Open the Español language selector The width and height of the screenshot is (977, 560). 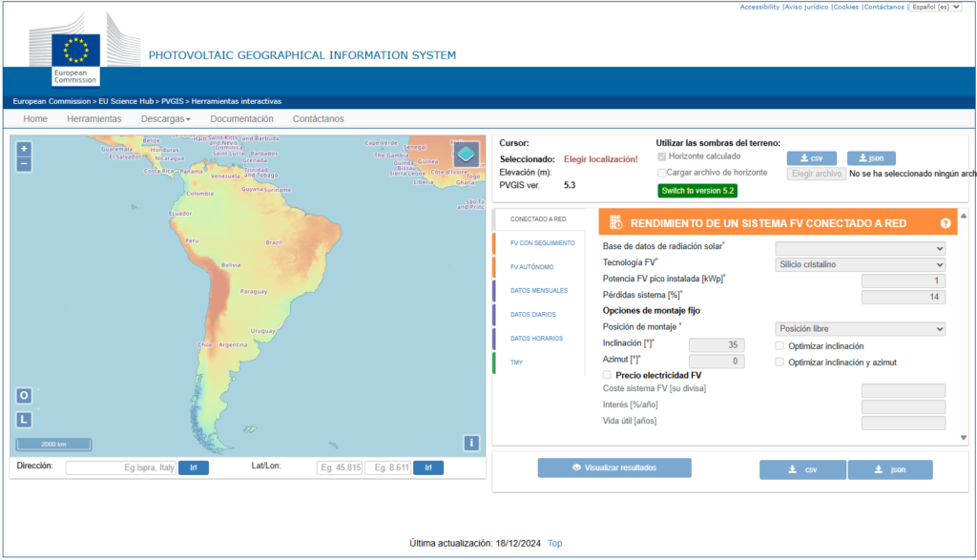pos(935,7)
